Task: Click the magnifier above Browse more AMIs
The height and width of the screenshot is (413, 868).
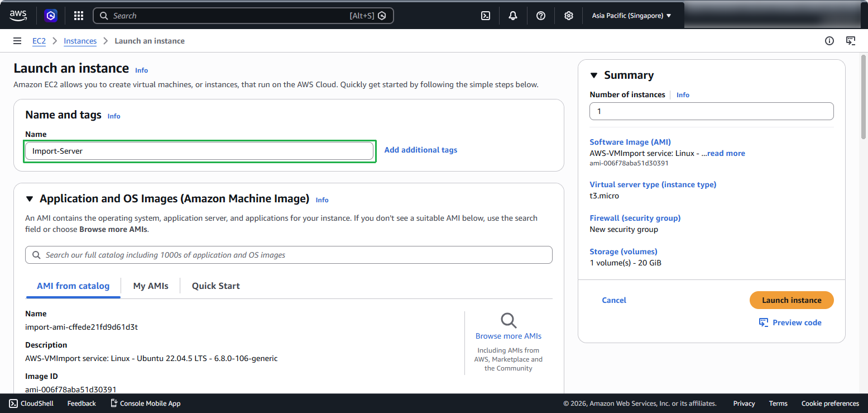Action: coord(509,320)
